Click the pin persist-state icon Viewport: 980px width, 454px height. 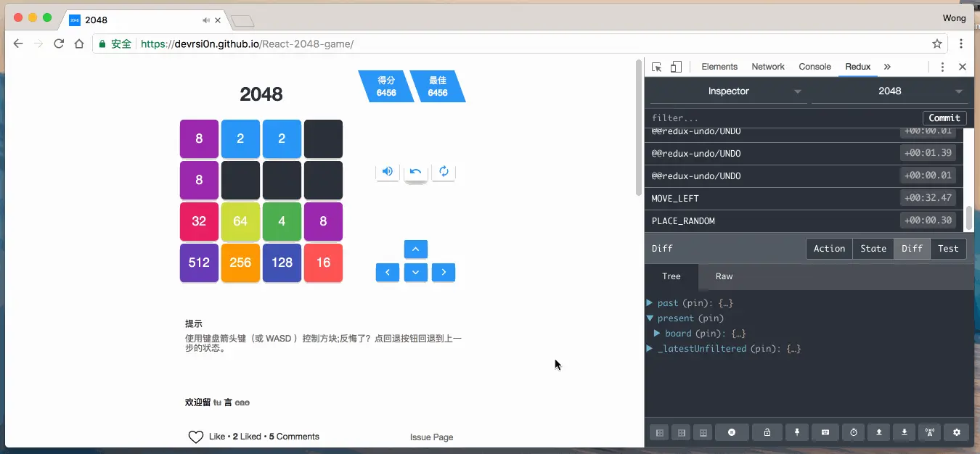[x=796, y=432]
